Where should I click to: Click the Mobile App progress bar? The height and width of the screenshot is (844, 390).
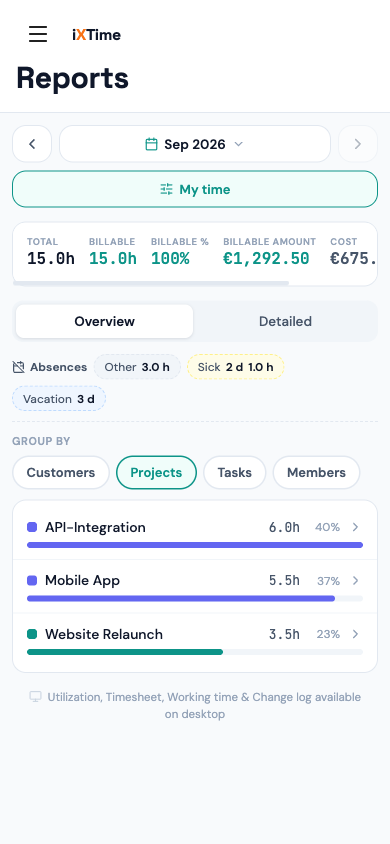click(195, 599)
